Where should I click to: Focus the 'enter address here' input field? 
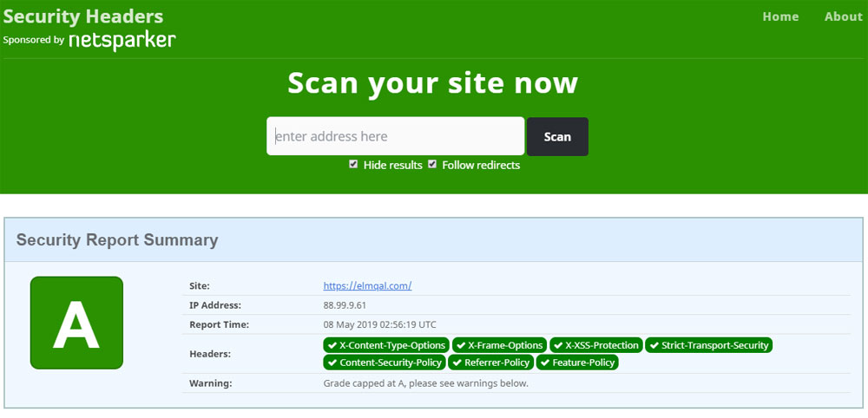[395, 136]
